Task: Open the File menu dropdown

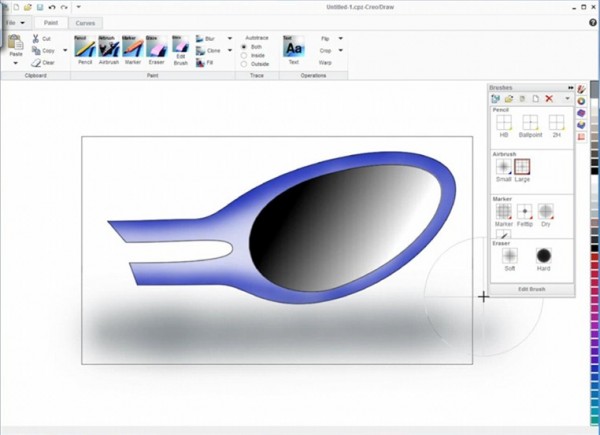Action: [x=16, y=21]
